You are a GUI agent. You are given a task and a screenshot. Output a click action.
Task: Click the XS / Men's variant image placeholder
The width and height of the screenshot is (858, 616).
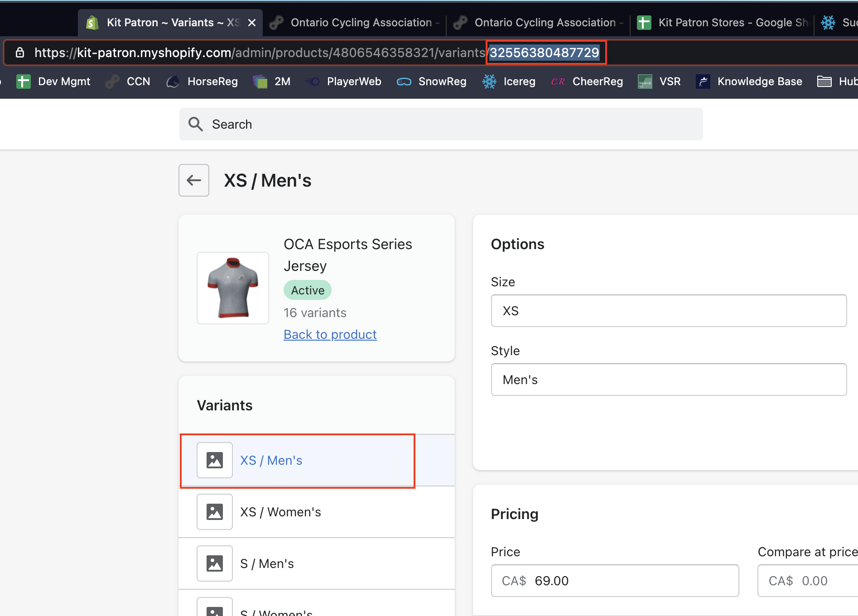pyautogui.click(x=215, y=460)
